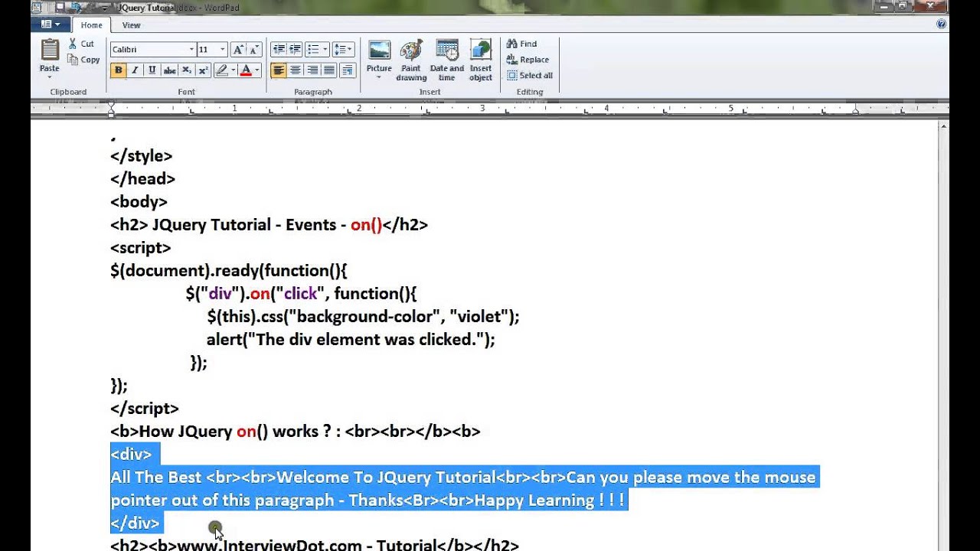
Task: Open the list style dropdown arrow
Action: point(325,50)
